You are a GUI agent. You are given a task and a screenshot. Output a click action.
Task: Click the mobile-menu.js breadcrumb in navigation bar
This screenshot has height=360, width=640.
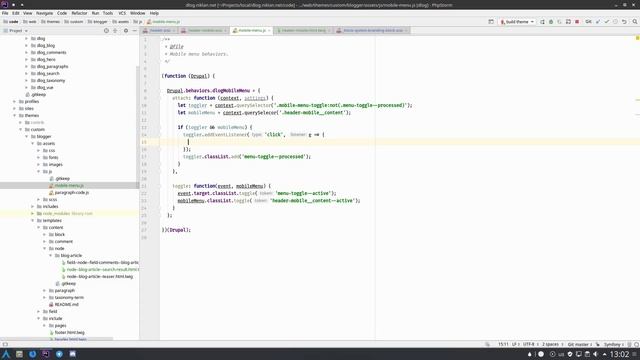coord(163,22)
